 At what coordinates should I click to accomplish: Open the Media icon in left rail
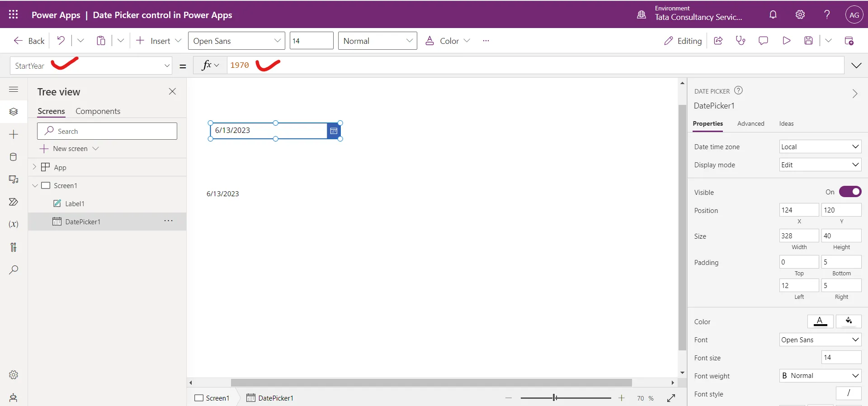point(14,179)
